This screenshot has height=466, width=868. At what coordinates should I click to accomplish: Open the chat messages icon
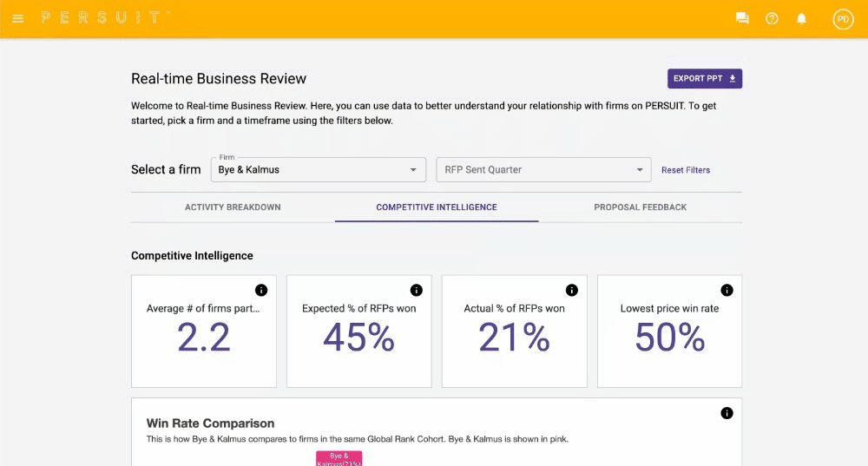coord(742,18)
